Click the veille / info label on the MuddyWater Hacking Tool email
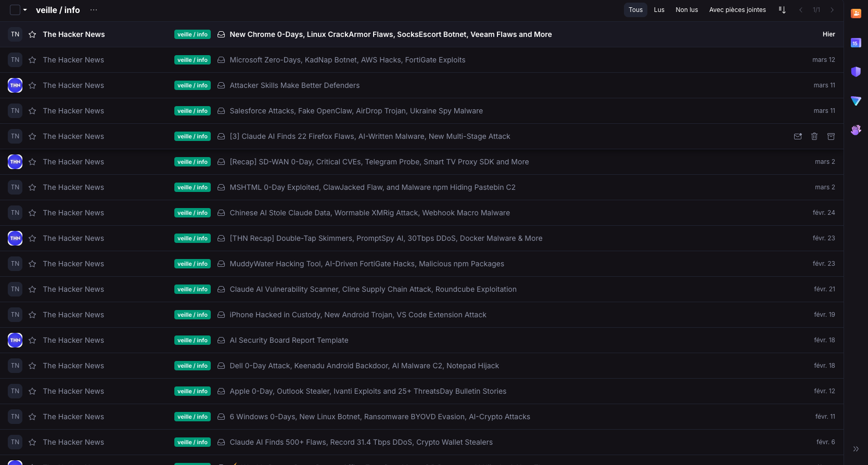The width and height of the screenshot is (868, 465). (x=193, y=264)
